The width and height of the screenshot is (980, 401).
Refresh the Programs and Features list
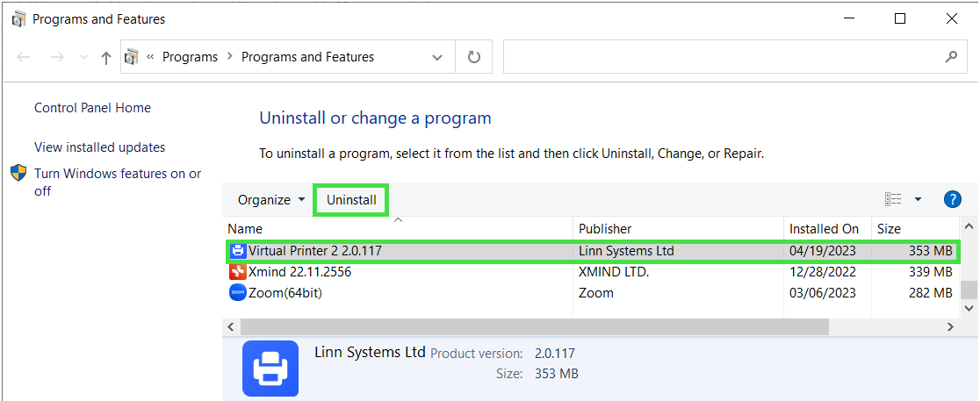474,57
